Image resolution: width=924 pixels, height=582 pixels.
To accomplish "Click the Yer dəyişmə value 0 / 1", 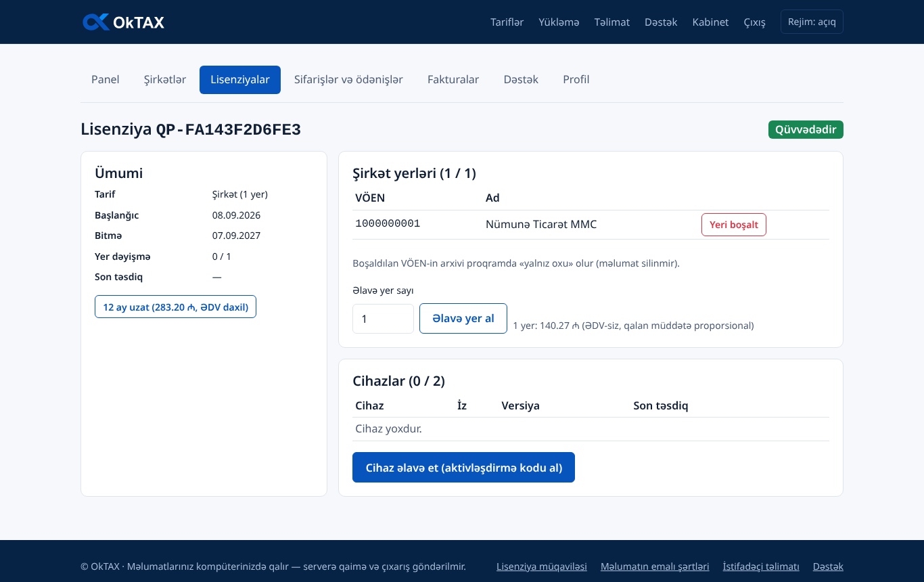I will click(x=222, y=257).
